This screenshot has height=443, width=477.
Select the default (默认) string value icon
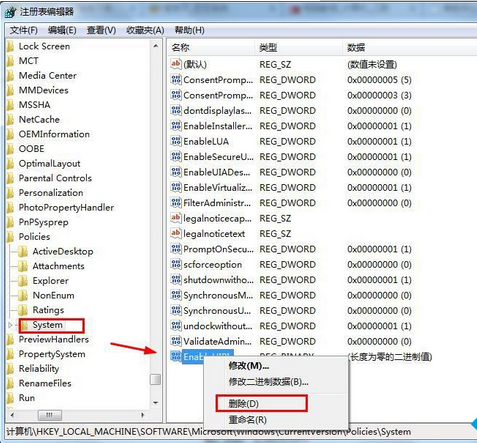pyautogui.click(x=176, y=64)
